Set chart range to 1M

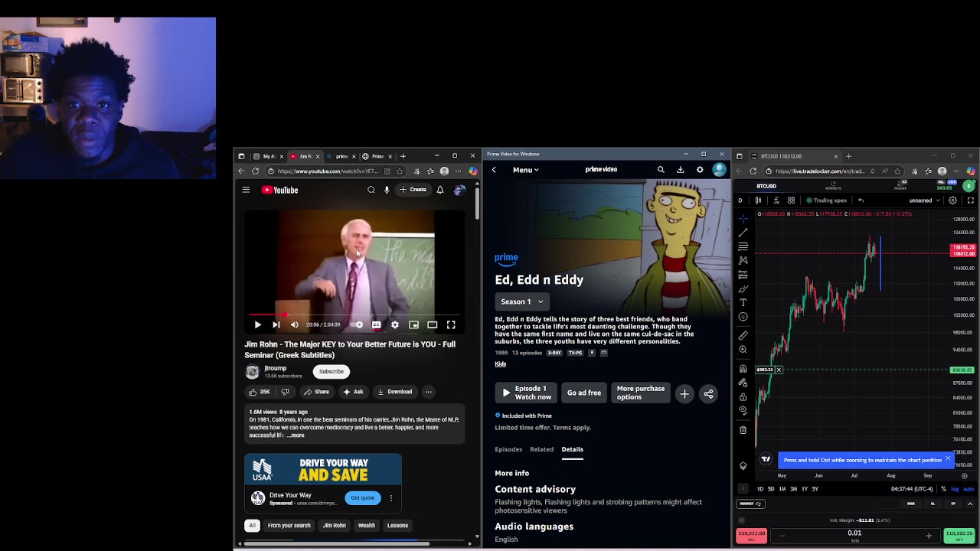click(782, 489)
